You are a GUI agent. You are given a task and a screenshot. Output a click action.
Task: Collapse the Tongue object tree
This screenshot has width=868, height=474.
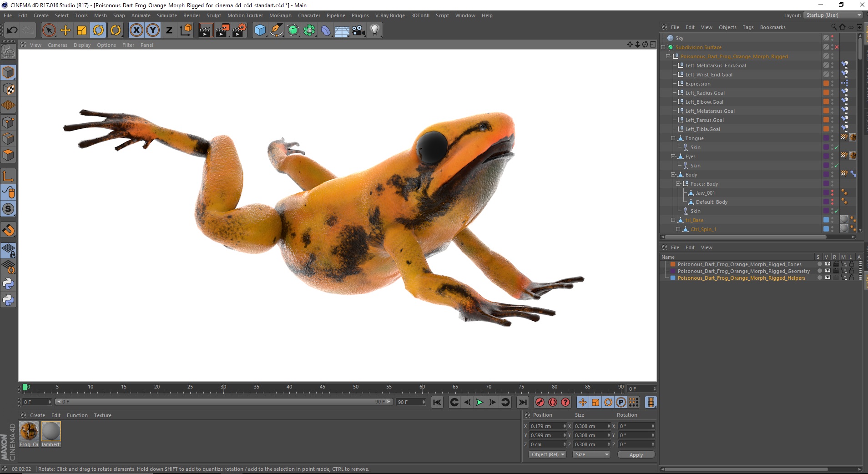point(673,138)
